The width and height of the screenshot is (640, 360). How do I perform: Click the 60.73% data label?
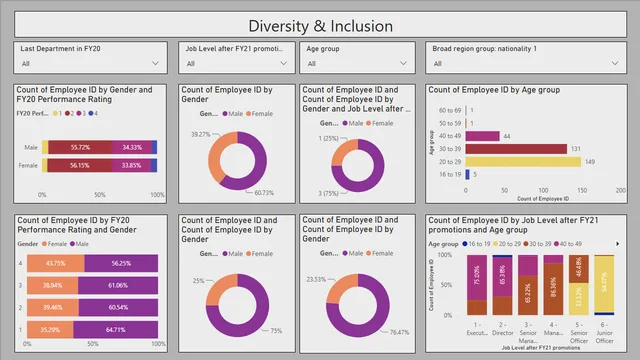264,193
